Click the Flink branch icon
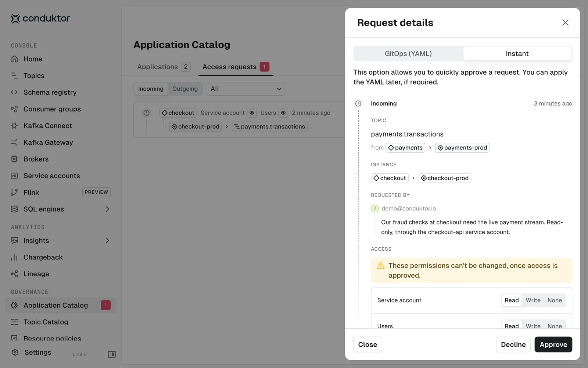 coord(14,192)
